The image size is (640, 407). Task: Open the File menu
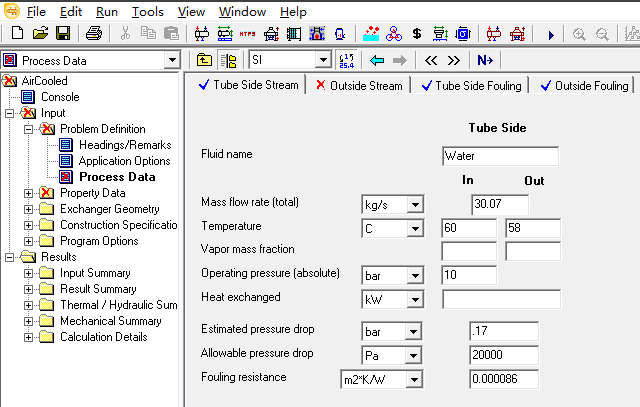(36, 12)
